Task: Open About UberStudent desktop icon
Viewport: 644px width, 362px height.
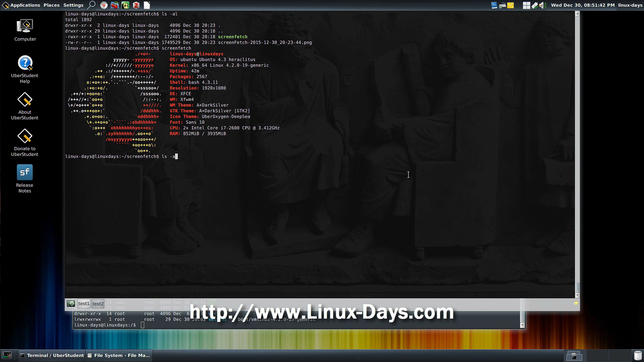Action: [x=25, y=106]
